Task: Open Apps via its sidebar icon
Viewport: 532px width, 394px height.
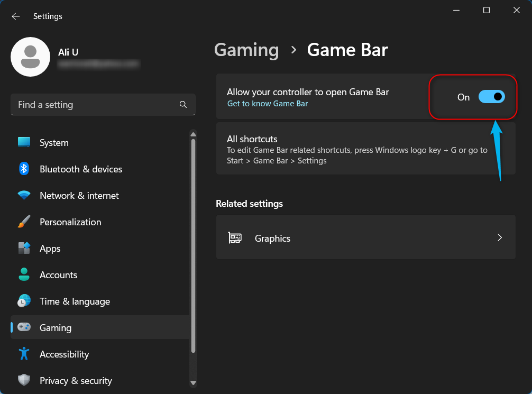Action: [24, 248]
